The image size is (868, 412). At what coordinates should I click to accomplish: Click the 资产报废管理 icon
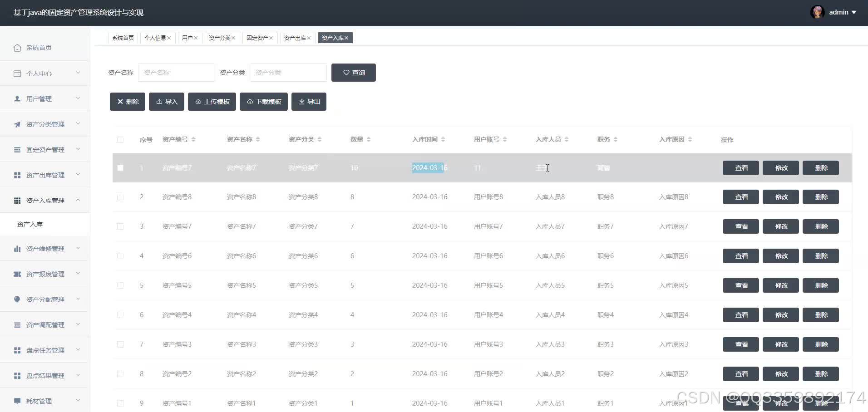pos(17,274)
